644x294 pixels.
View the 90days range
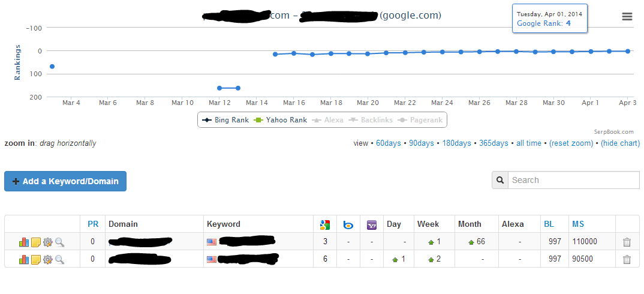tap(422, 143)
